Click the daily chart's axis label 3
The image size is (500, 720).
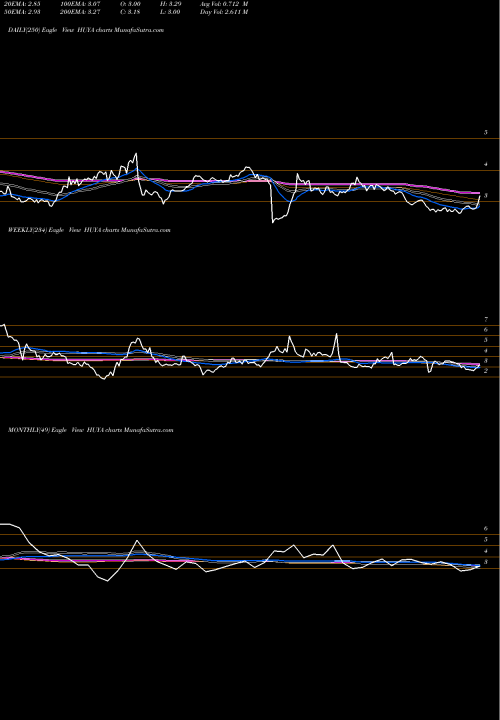pos(485,196)
